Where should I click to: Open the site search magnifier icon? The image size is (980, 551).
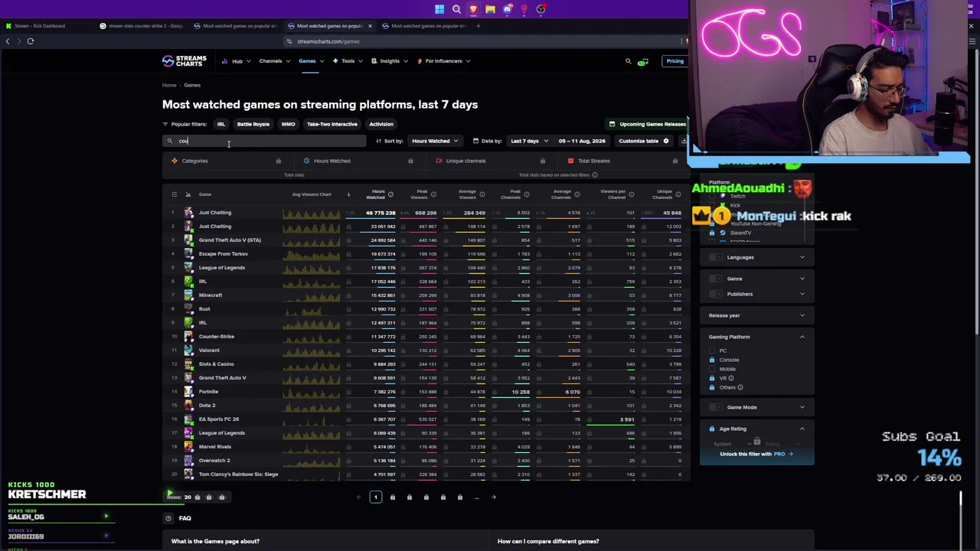(x=629, y=61)
